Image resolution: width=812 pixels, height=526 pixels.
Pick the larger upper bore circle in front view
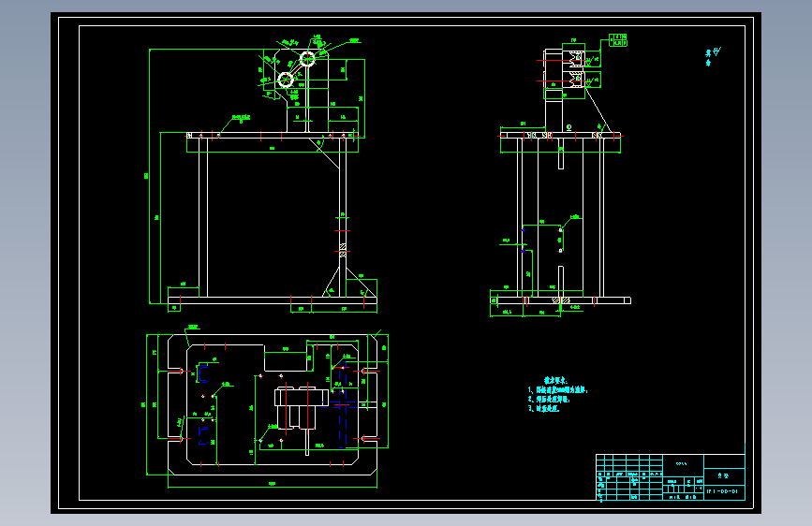pos(307,59)
